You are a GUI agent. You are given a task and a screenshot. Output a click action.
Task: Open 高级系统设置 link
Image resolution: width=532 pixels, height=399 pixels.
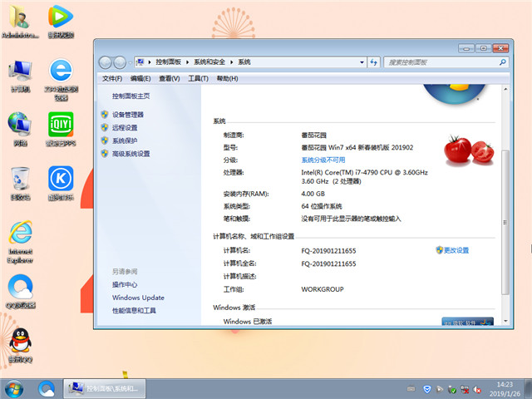pyautogui.click(x=131, y=154)
